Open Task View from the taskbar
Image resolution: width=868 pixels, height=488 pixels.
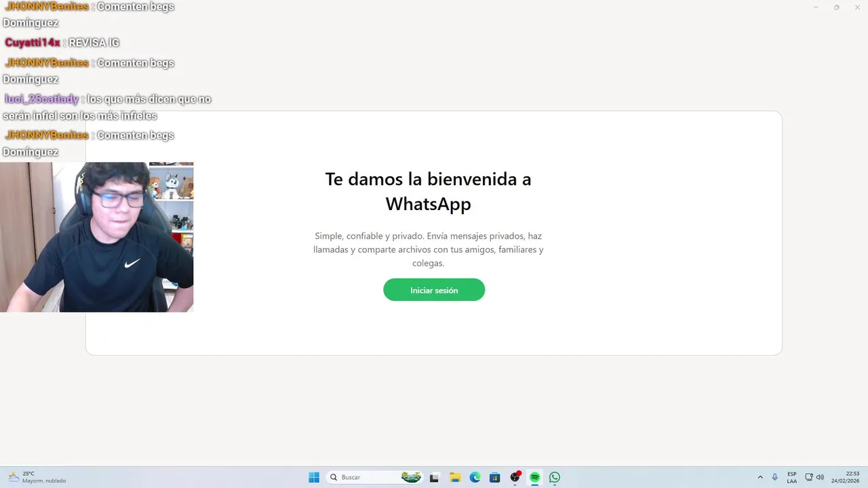click(434, 477)
